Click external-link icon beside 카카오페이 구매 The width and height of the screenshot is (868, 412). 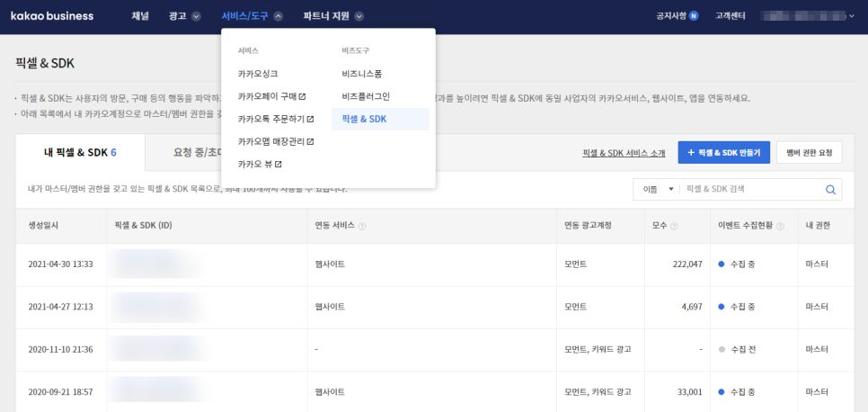coord(302,96)
